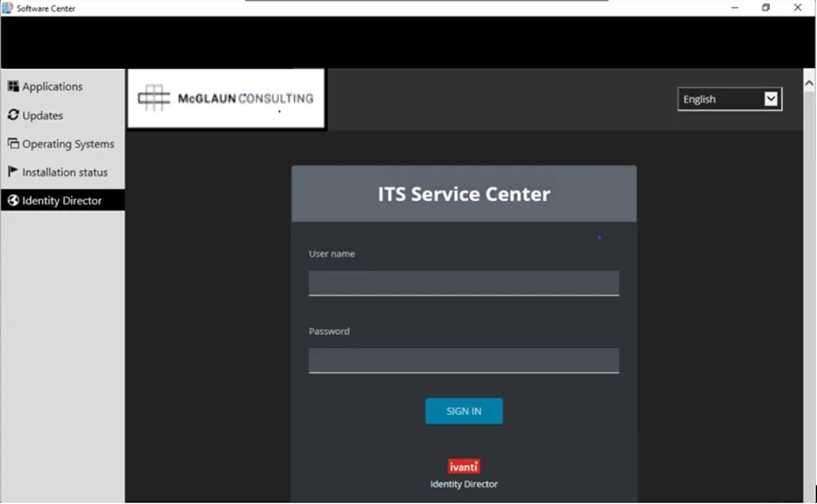Click the Identity Director text under ivanti
The height and width of the screenshot is (504, 817).
[x=463, y=484]
